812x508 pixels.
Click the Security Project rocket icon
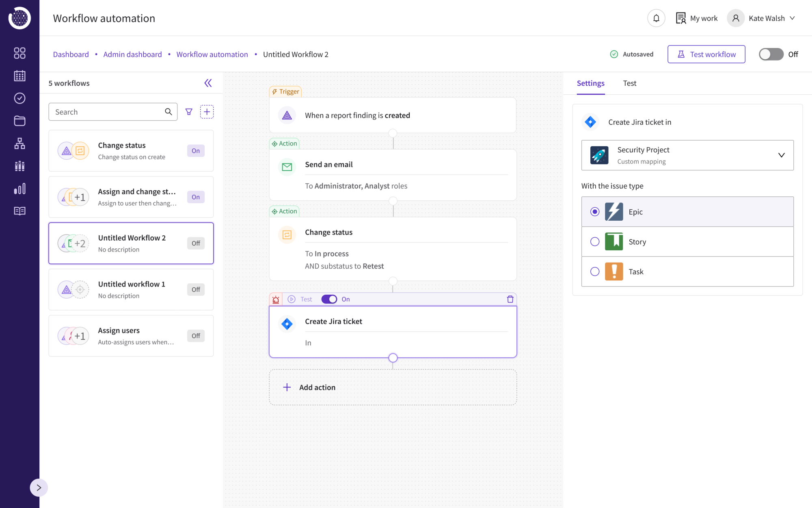(x=599, y=155)
